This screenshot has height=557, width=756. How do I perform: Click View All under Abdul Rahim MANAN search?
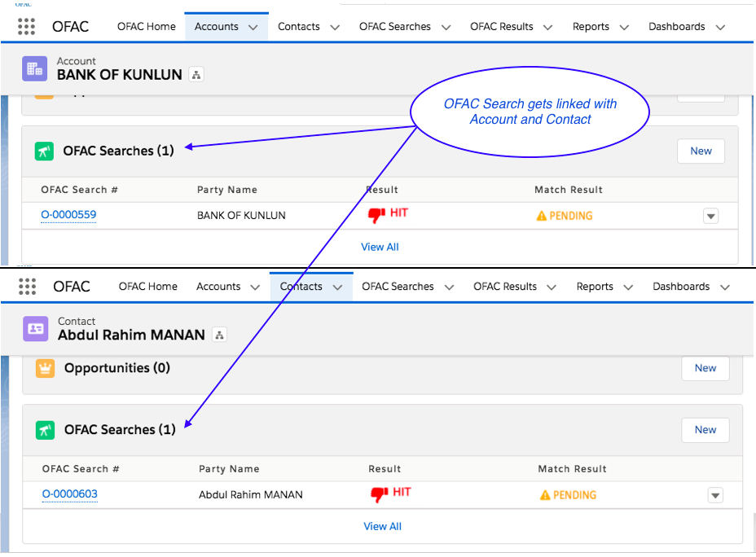coord(382,527)
